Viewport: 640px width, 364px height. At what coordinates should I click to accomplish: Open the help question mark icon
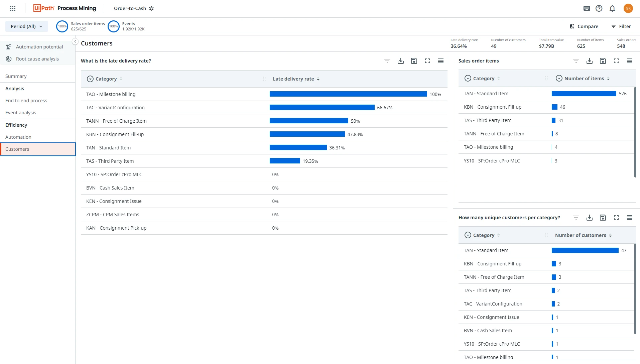tap(599, 8)
